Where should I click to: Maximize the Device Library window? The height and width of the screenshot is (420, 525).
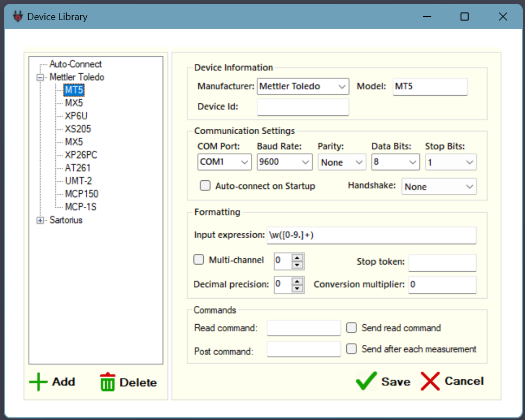tap(464, 16)
